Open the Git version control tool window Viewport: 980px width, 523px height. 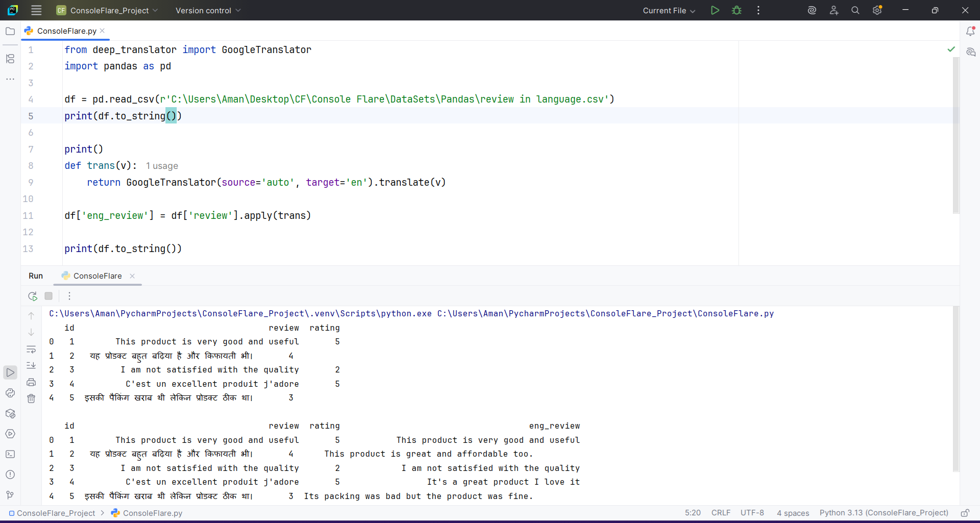[10, 495]
